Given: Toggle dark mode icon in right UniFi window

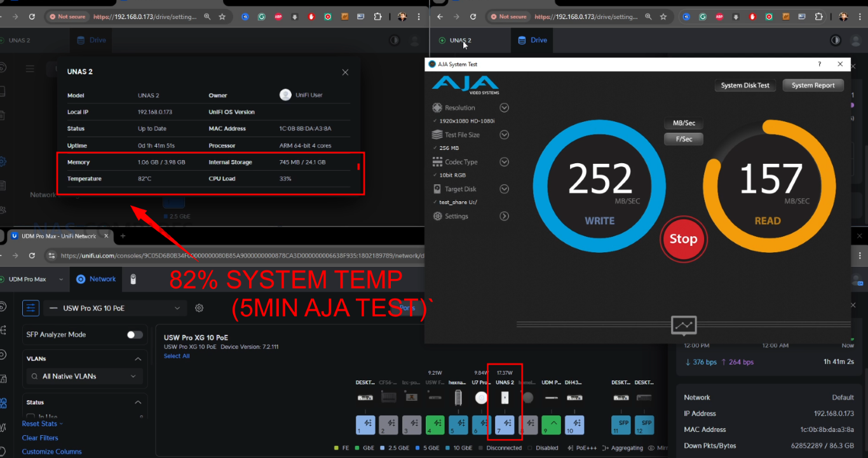Looking at the screenshot, I should 835,40.
